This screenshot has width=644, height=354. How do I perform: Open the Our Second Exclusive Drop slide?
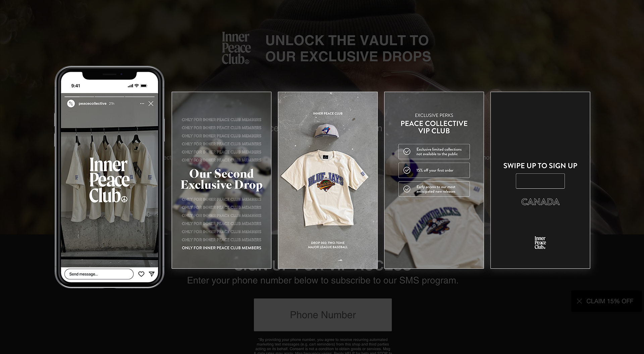pos(221,180)
